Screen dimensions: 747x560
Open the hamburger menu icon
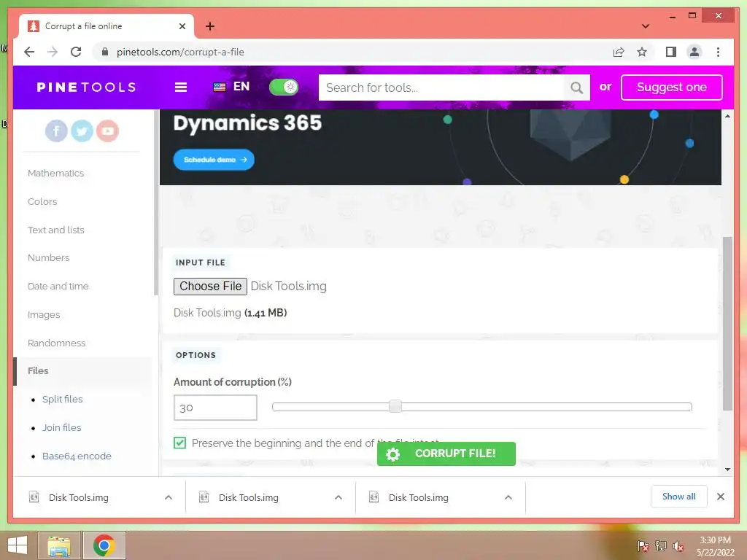[181, 87]
